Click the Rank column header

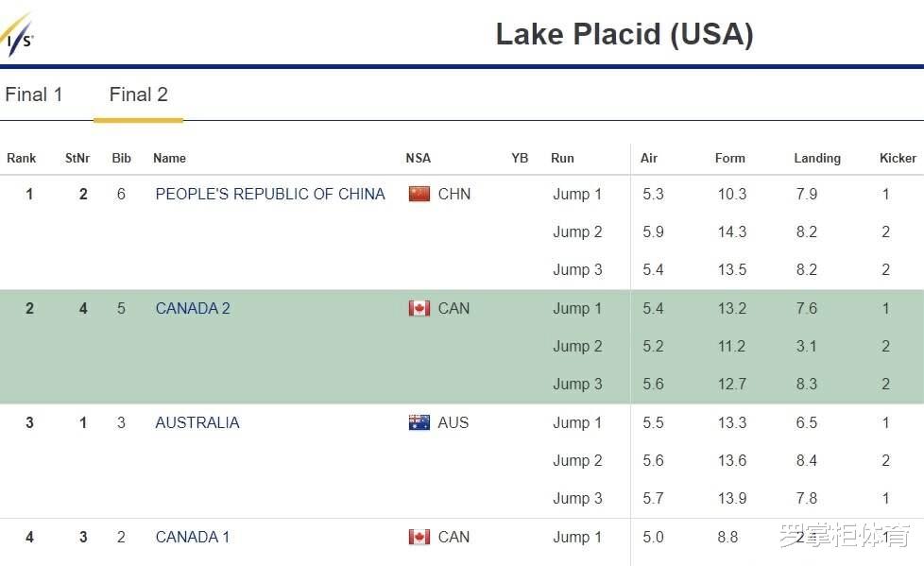point(21,158)
